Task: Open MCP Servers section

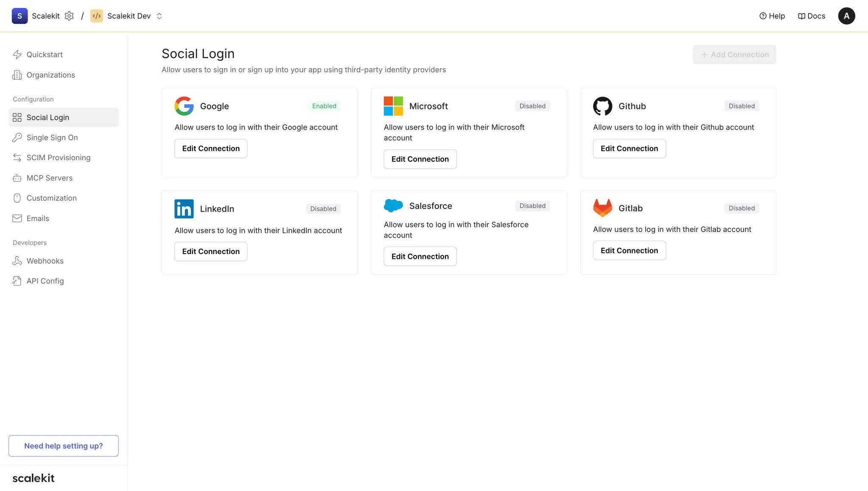Action: tap(64, 178)
